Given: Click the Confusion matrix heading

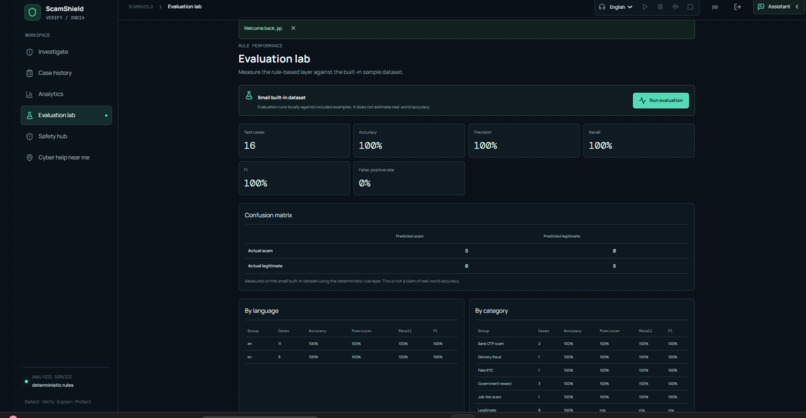Looking at the screenshot, I should (x=268, y=215).
